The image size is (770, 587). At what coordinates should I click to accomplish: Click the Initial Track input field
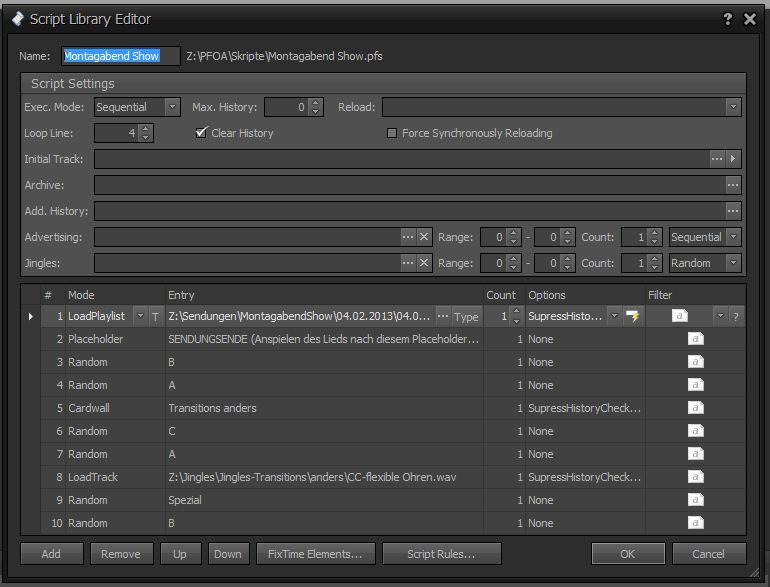[x=402, y=159]
